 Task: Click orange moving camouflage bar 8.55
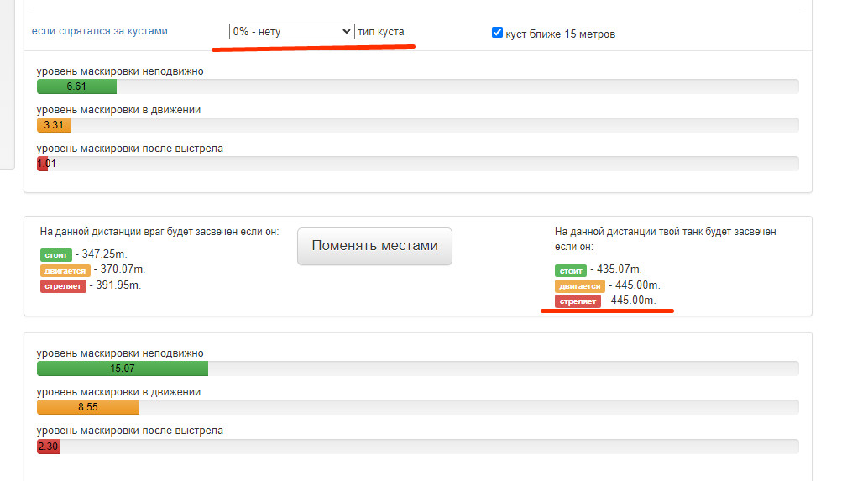(x=88, y=407)
